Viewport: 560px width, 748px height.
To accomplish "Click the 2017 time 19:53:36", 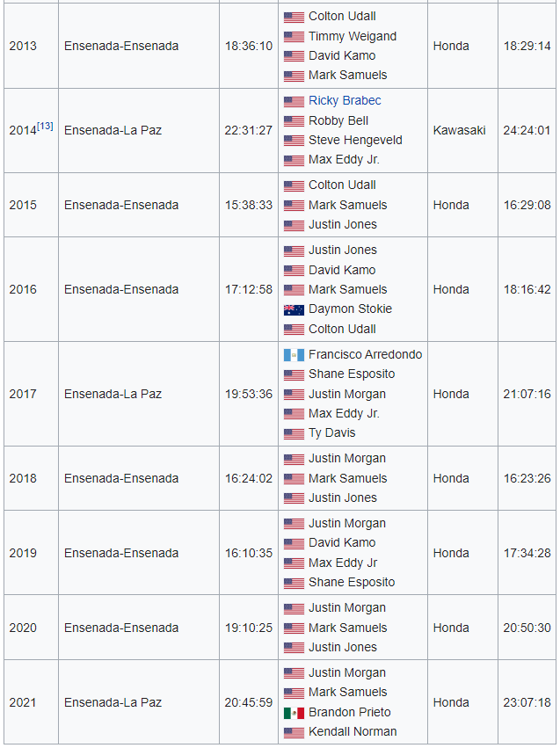I will (x=248, y=394).
